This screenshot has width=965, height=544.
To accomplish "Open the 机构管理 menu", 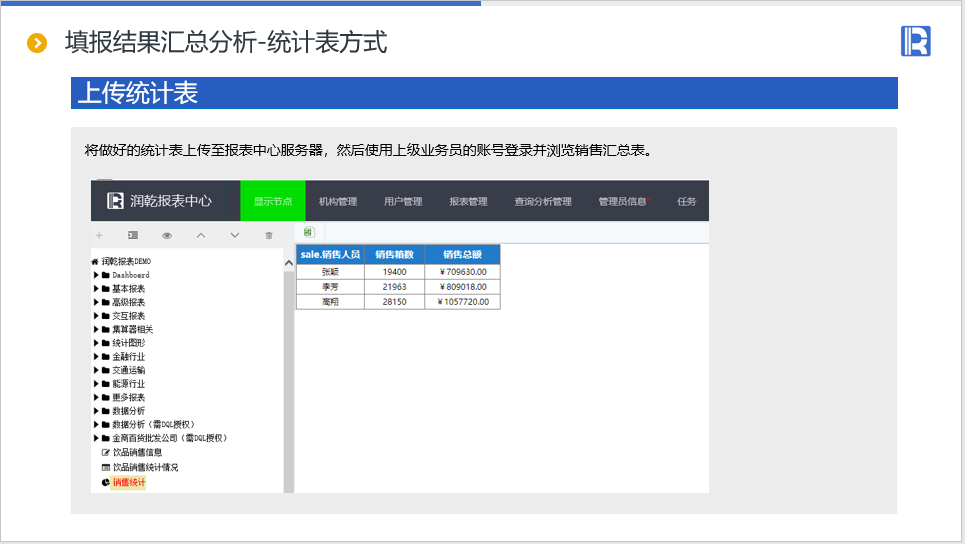I will point(338,201).
